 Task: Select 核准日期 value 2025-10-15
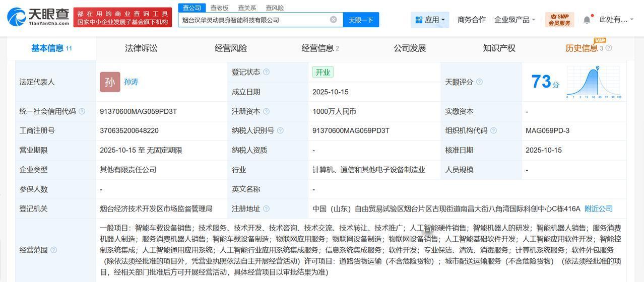tap(544, 150)
